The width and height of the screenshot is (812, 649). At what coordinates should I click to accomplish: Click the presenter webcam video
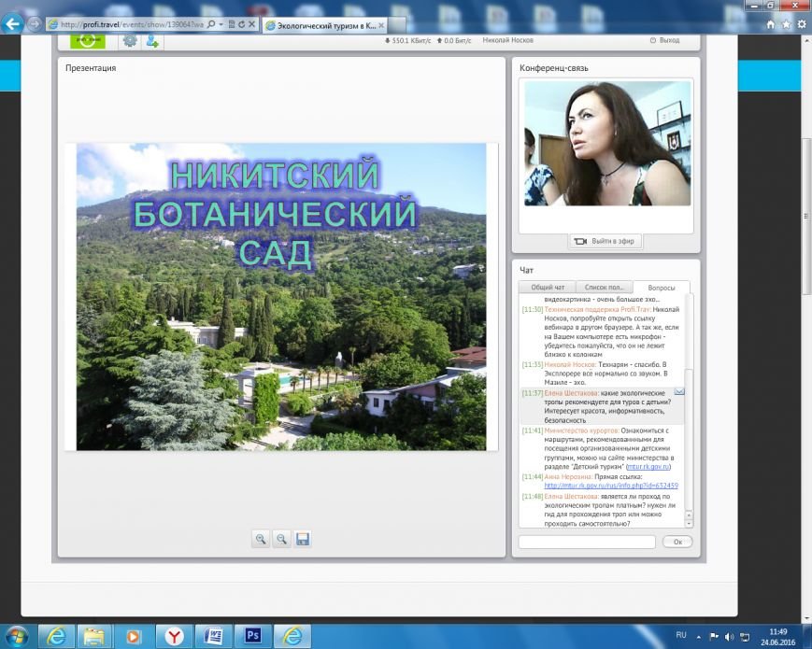click(x=607, y=144)
